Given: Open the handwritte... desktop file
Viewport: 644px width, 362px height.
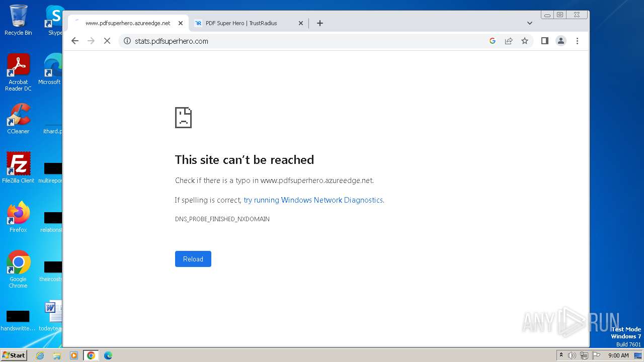Looking at the screenshot, I should point(18,320).
